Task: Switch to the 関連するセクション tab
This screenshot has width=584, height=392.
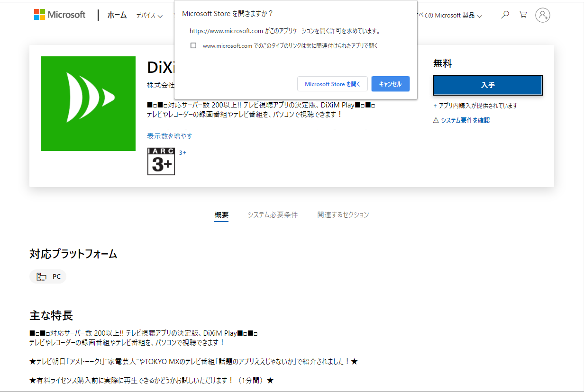Action: point(343,215)
